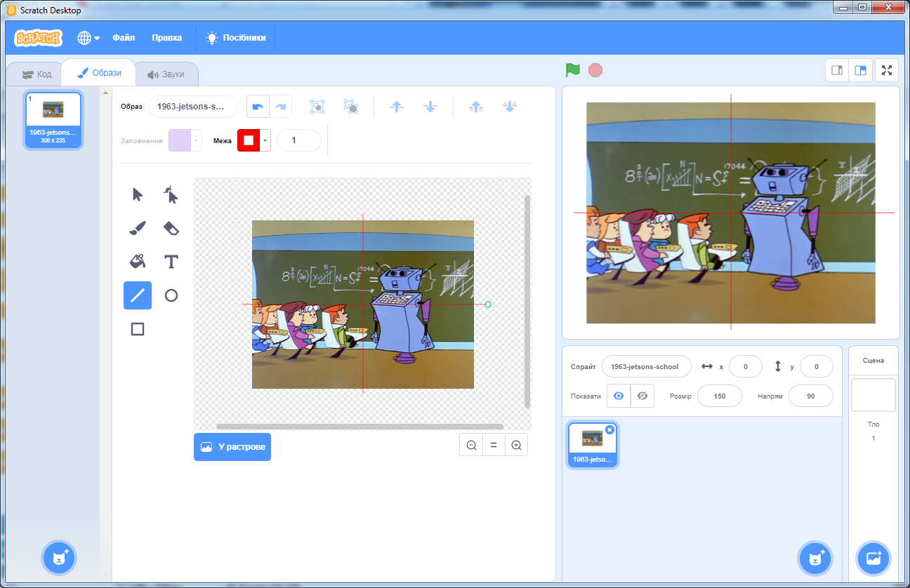This screenshot has height=588, width=910.
Task: Select the Rectangle tool
Action: click(138, 329)
